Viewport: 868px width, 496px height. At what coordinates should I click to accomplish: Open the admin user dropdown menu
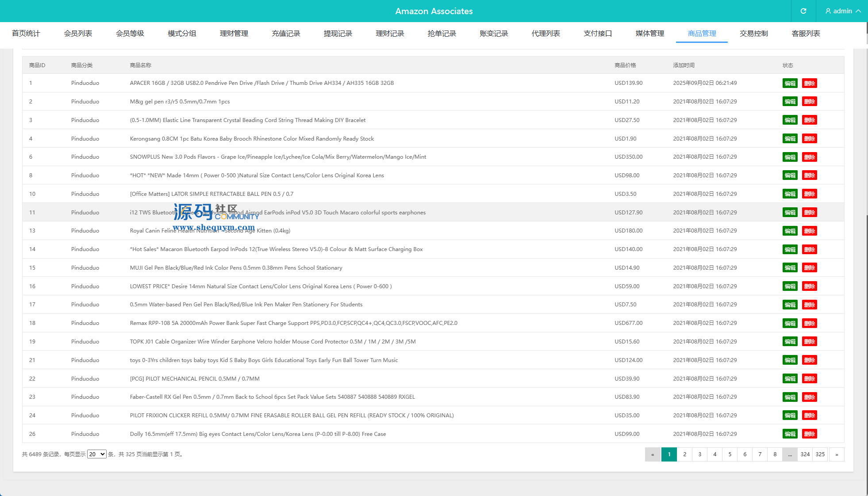843,11
